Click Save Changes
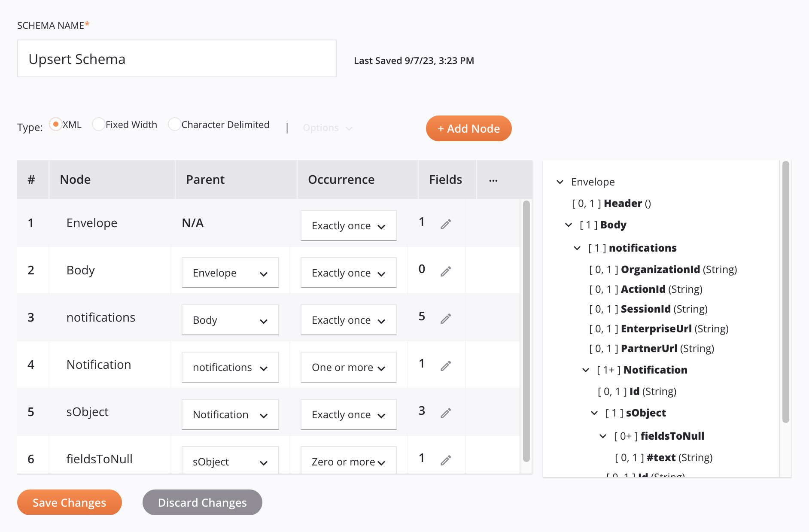 (70, 502)
